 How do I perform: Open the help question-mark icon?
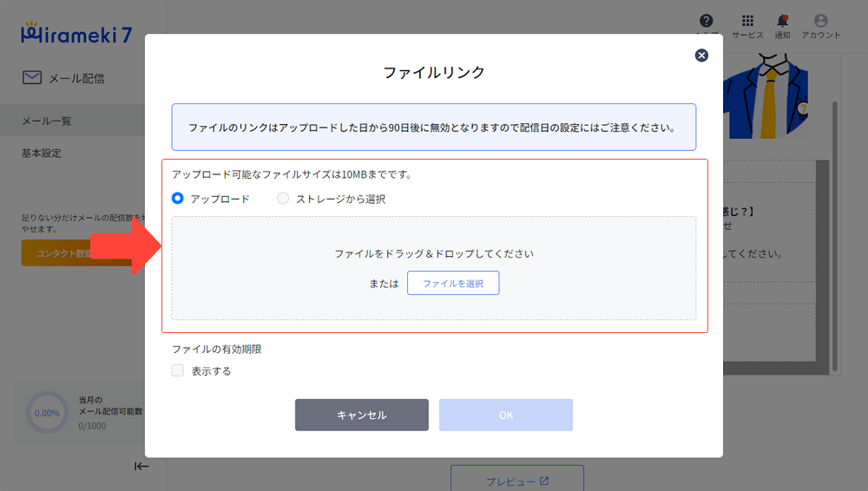(x=706, y=21)
